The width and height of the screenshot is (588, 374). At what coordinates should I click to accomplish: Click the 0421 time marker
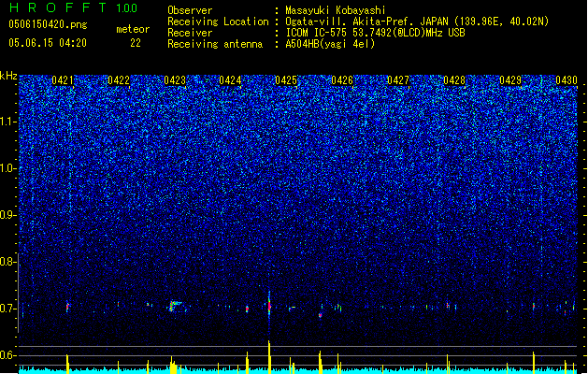[63, 80]
